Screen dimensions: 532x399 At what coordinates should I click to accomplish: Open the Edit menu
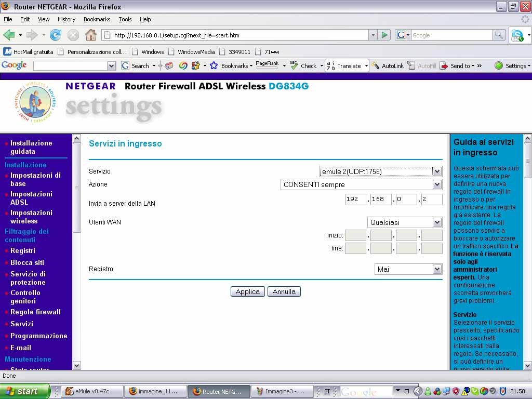[25, 19]
